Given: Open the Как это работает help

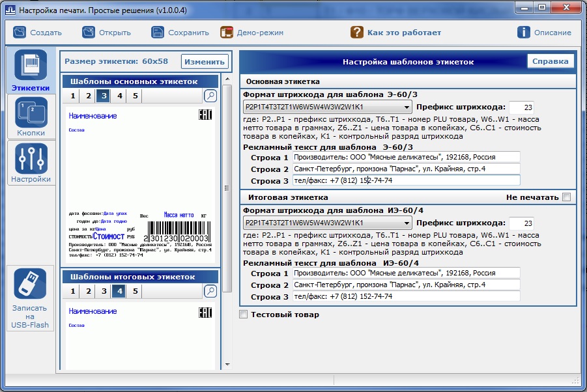Looking at the screenshot, I should [x=357, y=33].
